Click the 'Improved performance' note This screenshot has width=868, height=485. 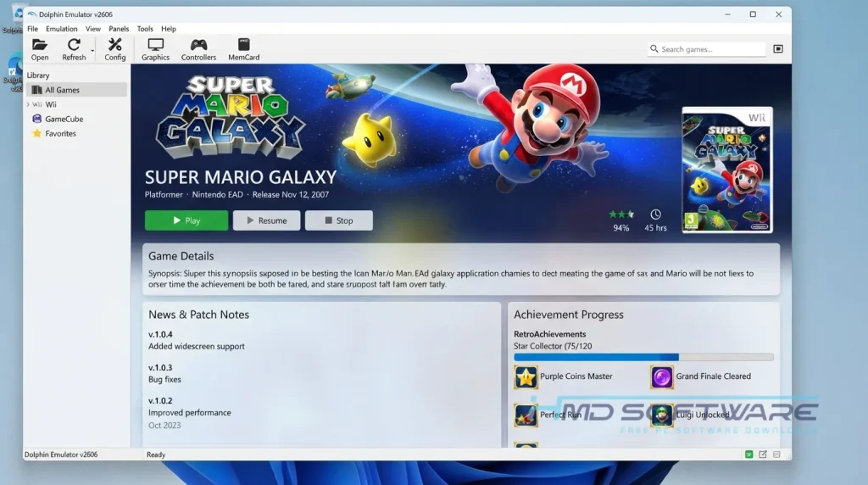click(x=189, y=412)
